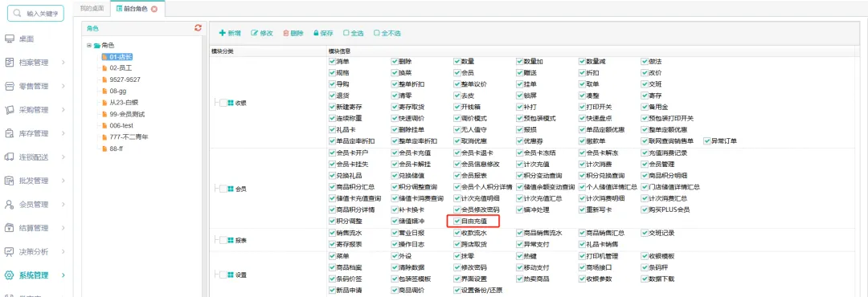Uncheck the 积分调整 permission

332,222
